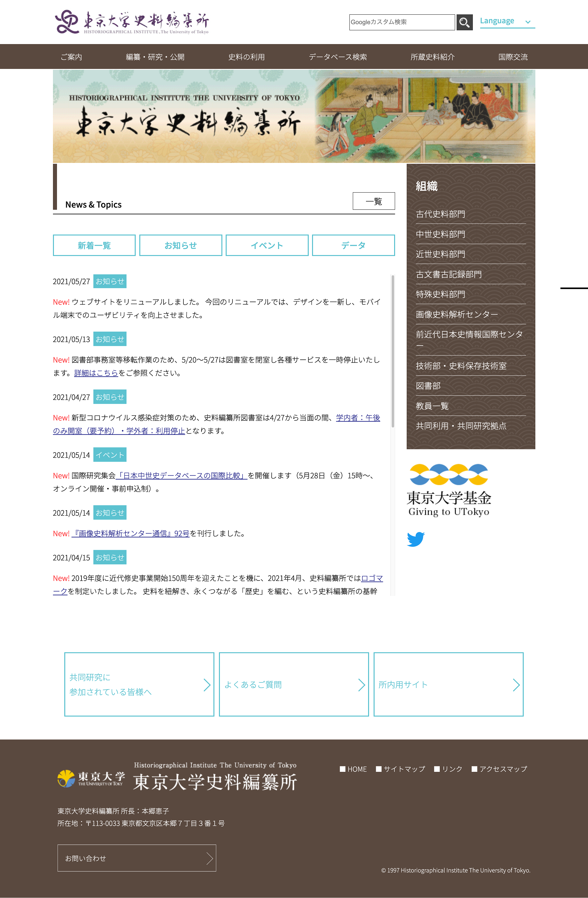
Task: Open 教員一覧 in the sidebar
Action: click(x=471, y=406)
